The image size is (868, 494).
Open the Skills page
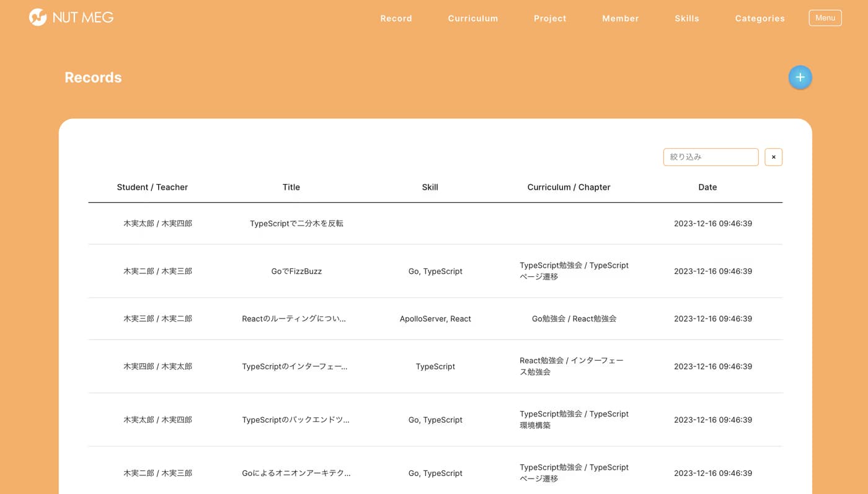(x=687, y=18)
